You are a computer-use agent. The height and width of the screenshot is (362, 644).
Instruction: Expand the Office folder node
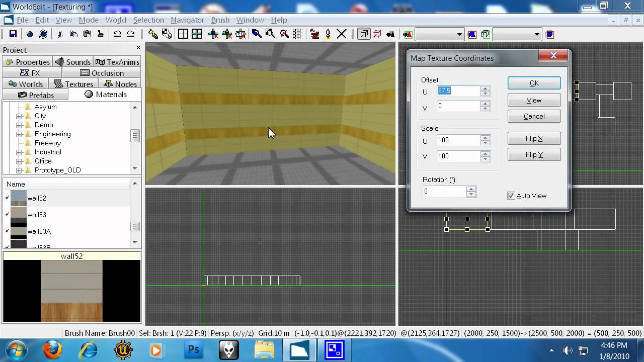click(19, 161)
